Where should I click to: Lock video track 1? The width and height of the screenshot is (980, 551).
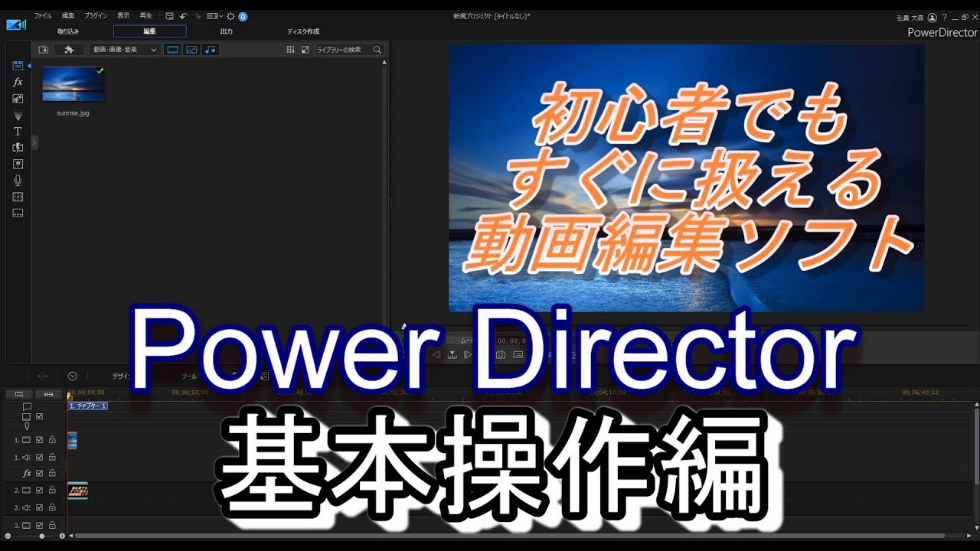52,440
